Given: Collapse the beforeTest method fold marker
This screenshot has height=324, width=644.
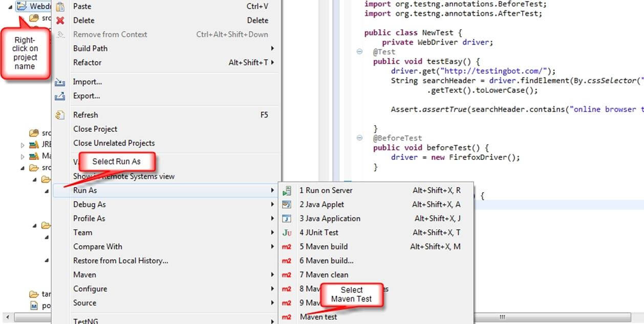Looking at the screenshot, I should click(359, 138).
